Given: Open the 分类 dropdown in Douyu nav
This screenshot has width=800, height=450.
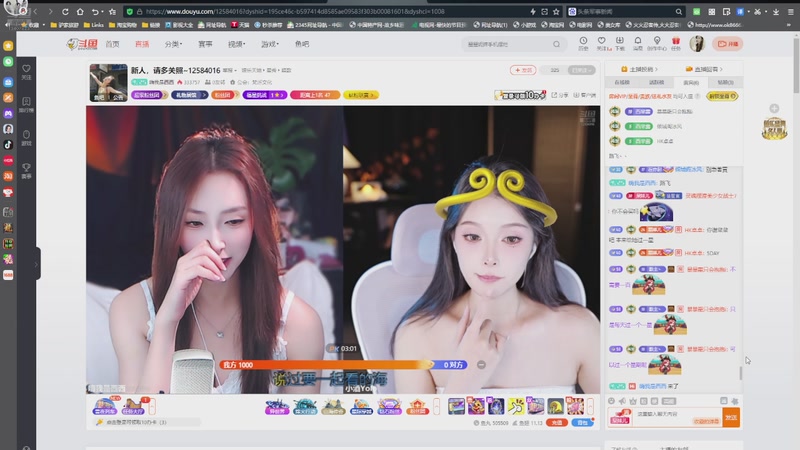Looking at the screenshot, I should tap(173, 44).
